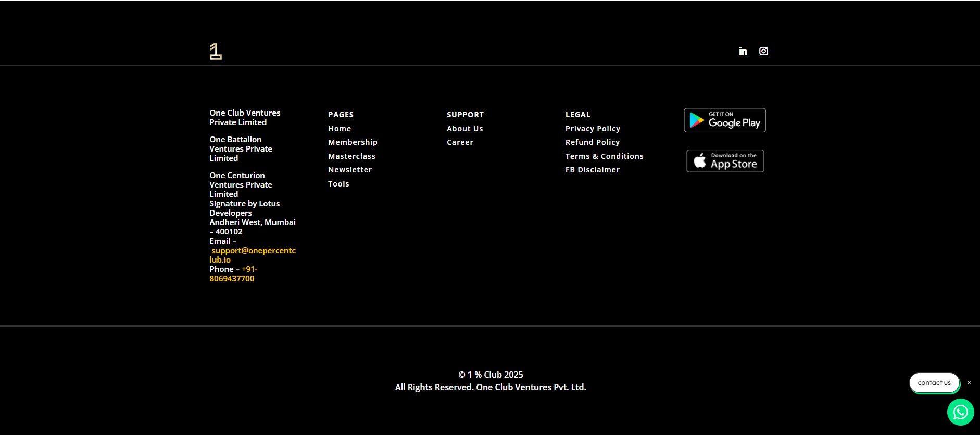Click the Google Play download badge
The height and width of the screenshot is (435, 980).
[x=724, y=120]
